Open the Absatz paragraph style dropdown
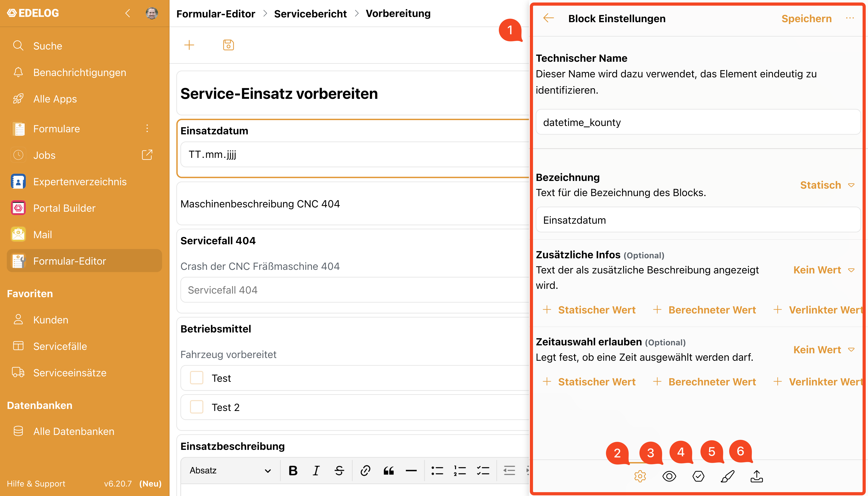Viewport: 868px width, 496px height. pyautogui.click(x=230, y=470)
